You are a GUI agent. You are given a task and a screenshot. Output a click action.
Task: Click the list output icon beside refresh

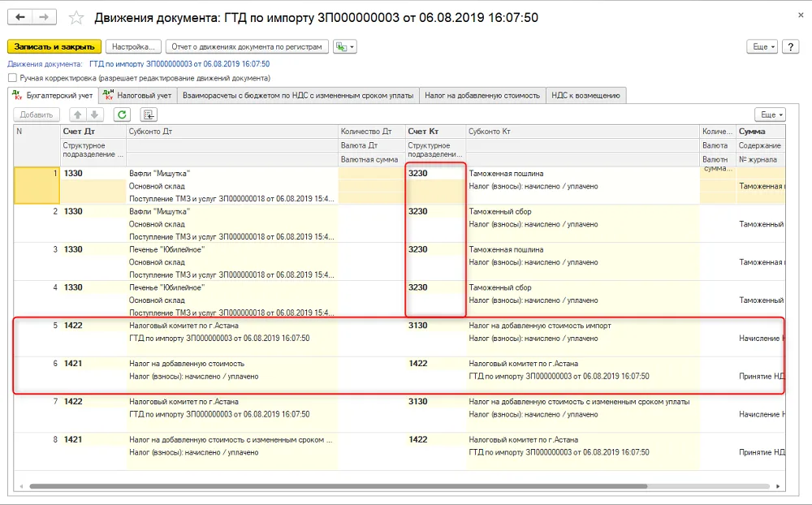[149, 114]
